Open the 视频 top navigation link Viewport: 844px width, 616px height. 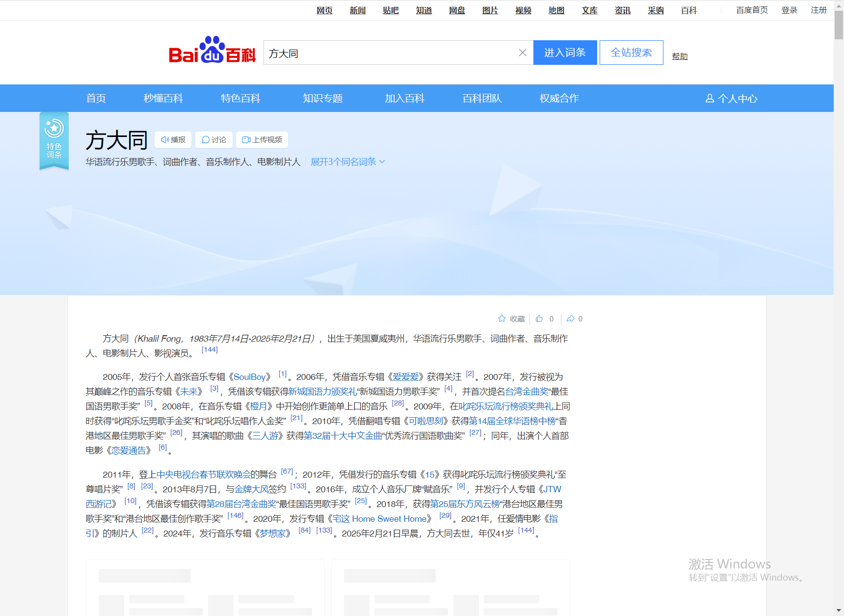(523, 10)
